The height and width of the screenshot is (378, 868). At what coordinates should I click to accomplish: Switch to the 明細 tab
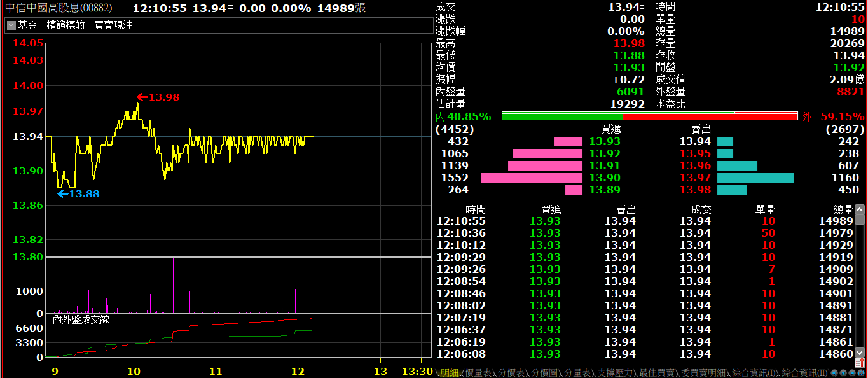(449, 373)
